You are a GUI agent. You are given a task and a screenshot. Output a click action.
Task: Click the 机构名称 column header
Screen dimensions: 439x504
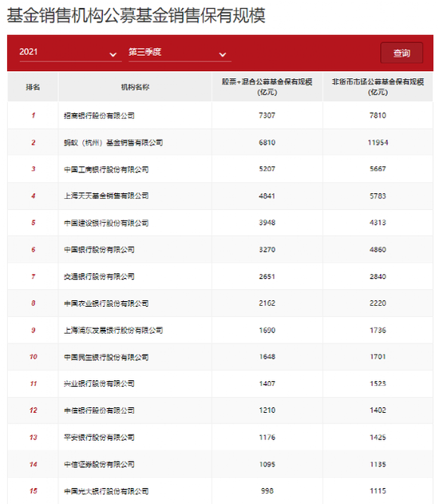click(135, 87)
